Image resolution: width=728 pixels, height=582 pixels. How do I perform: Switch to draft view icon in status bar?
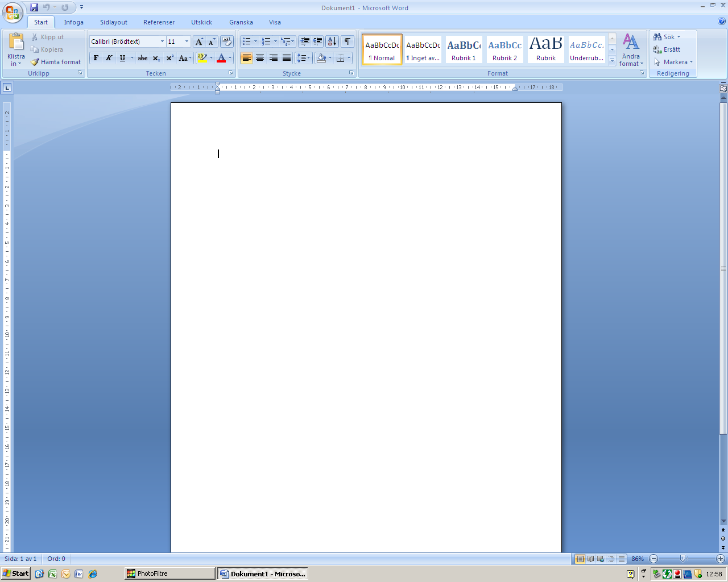pyautogui.click(x=622, y=559)
